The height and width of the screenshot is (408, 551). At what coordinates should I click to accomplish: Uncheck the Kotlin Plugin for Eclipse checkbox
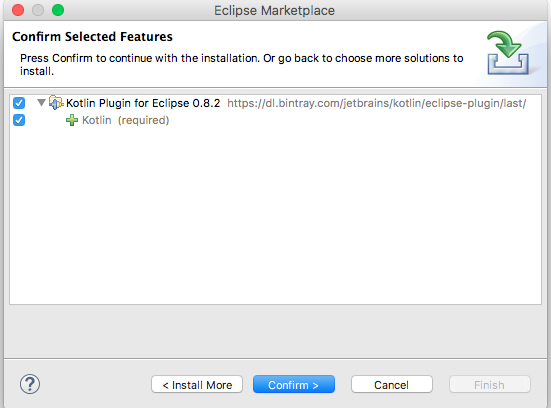click(x=19, y=103)
